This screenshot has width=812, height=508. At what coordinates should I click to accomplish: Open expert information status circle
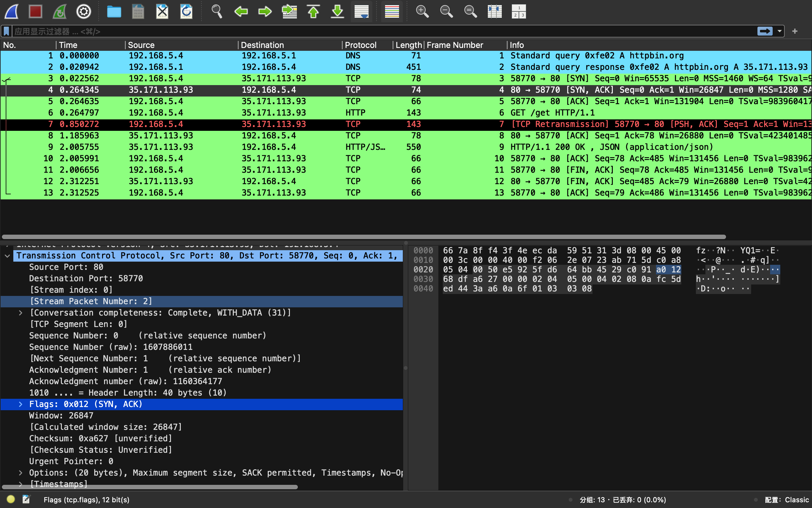click(11, 499)
